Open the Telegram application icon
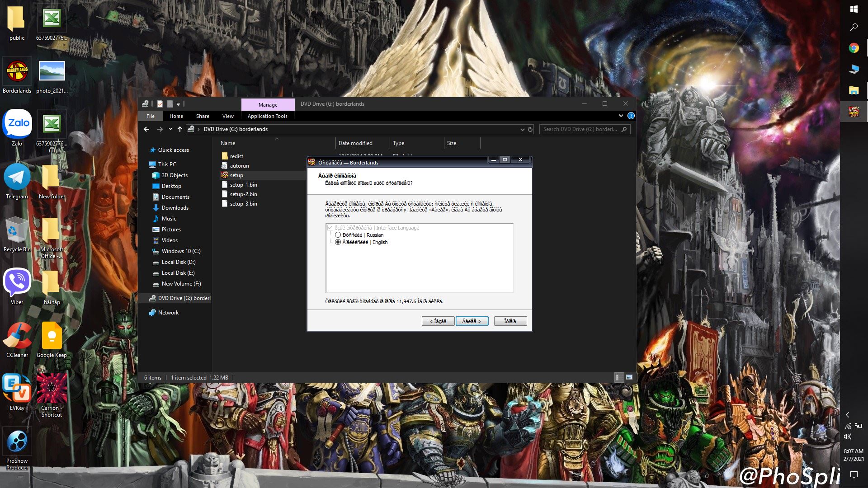 17,176
